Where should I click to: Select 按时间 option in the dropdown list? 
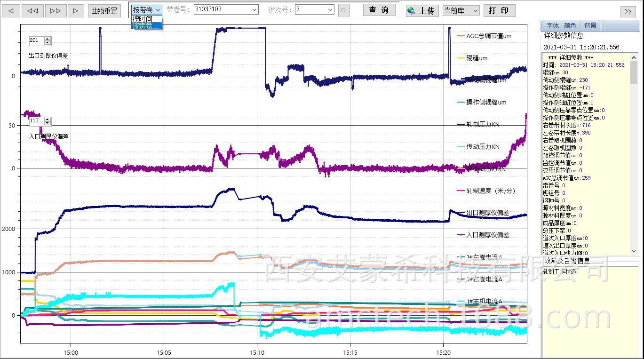click(143, 19)
